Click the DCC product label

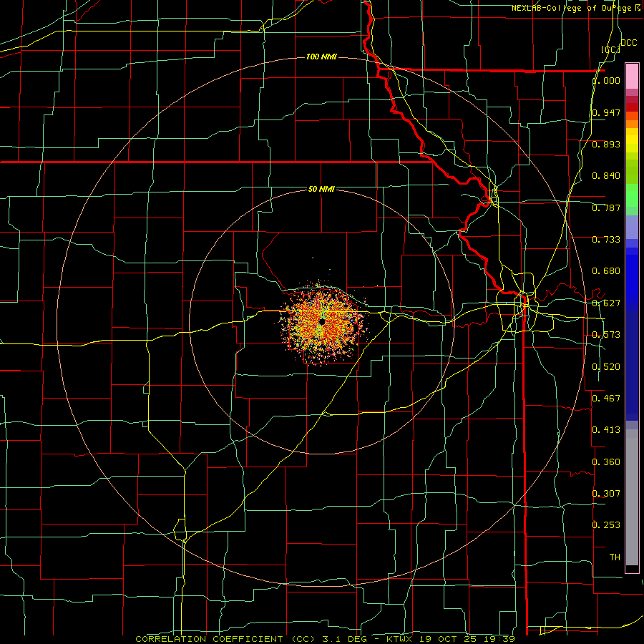(629, 43)
